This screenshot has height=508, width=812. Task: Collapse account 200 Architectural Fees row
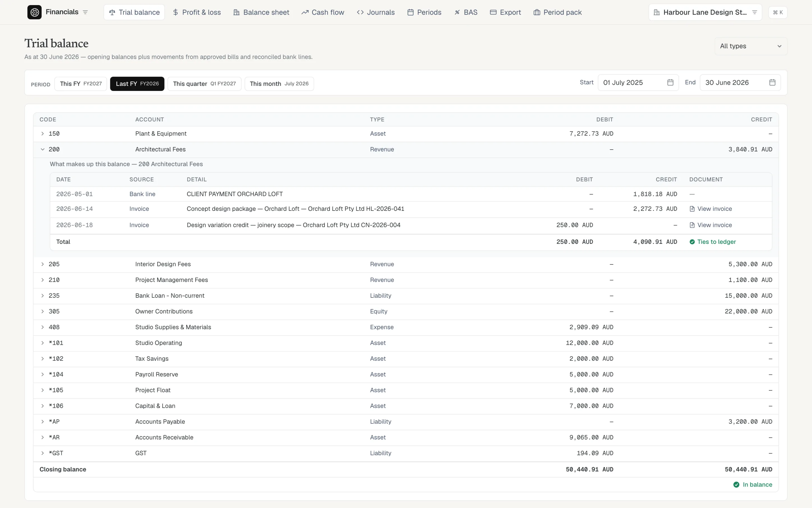pos(43,150)
